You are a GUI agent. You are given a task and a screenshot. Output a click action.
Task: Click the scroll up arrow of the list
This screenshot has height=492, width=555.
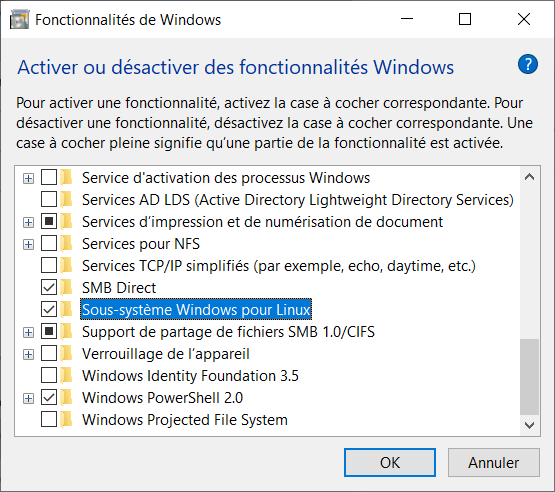click(529, 177)
